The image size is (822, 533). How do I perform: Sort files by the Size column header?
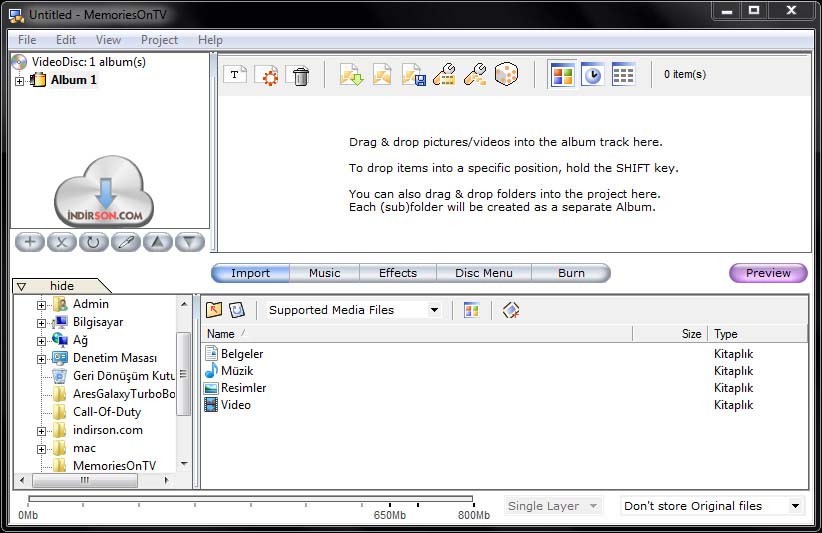coord(670,334)
